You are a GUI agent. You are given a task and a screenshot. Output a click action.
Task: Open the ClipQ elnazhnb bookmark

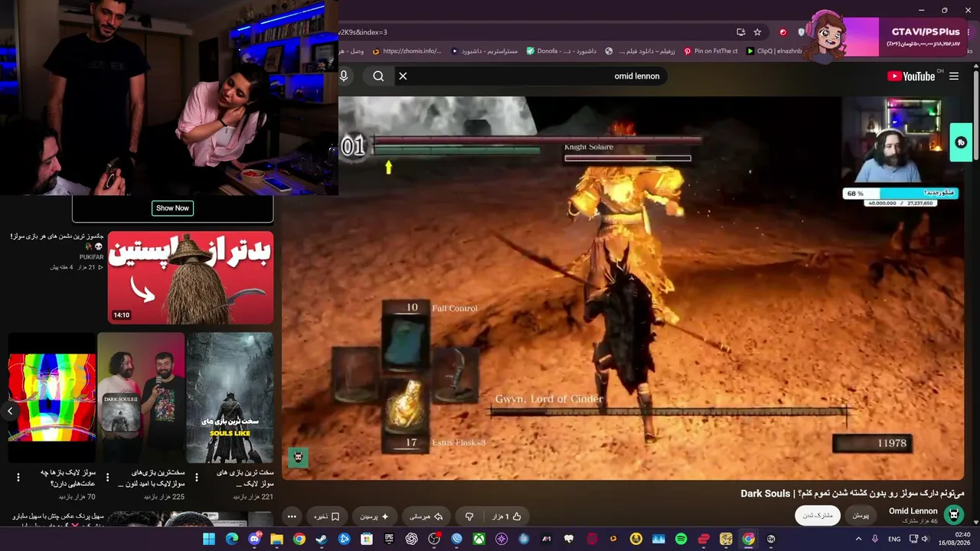point(773,51)
